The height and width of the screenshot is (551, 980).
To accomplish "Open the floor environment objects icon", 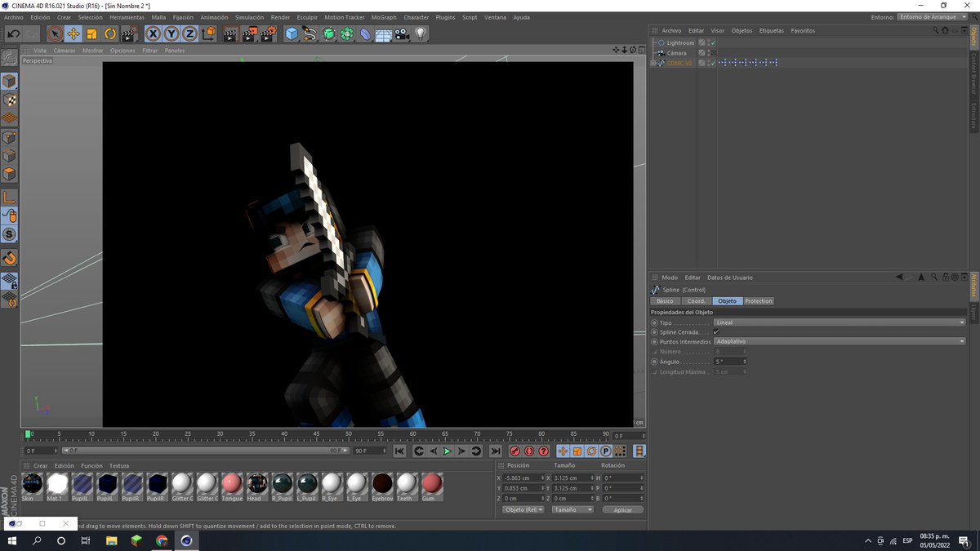I will [x=383, y=33].
